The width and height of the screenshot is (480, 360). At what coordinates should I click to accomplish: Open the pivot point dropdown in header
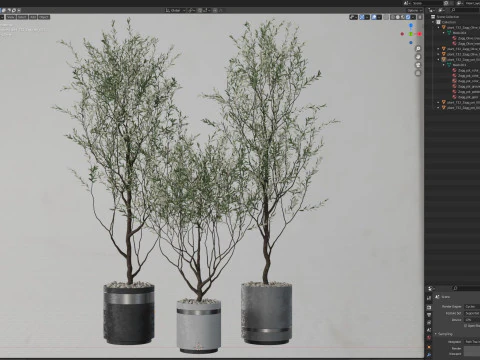click(192, 10)
